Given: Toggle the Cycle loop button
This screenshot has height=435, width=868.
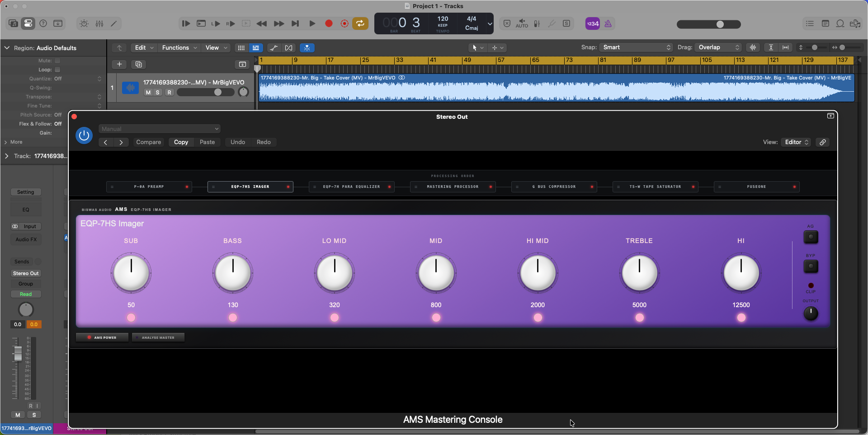Looking at the screenshot, I should [x=360, y=23].
